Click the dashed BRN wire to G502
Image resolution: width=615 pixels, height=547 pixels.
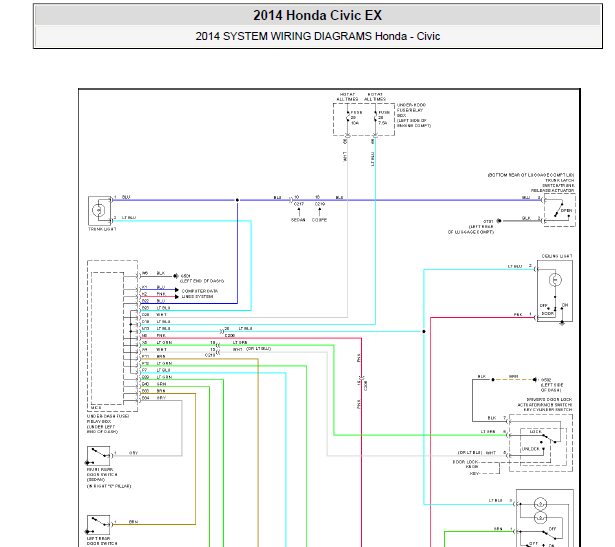click(514, 380)
